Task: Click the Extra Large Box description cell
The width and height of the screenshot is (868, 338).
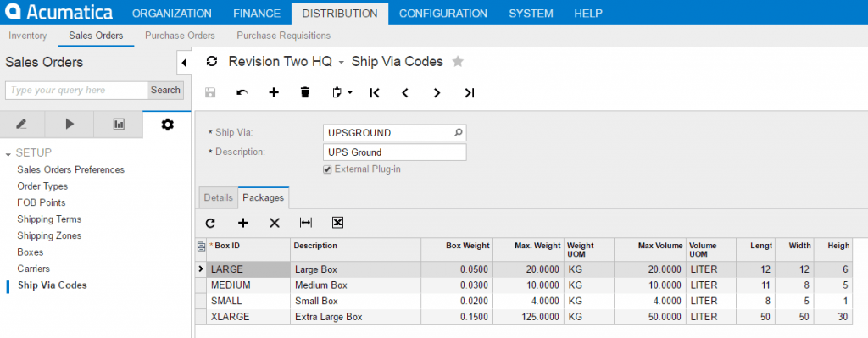Action: pos(356,317)
